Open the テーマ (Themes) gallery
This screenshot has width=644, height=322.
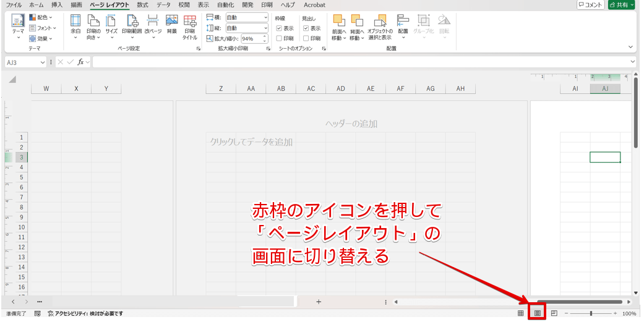tap(18, 27)
